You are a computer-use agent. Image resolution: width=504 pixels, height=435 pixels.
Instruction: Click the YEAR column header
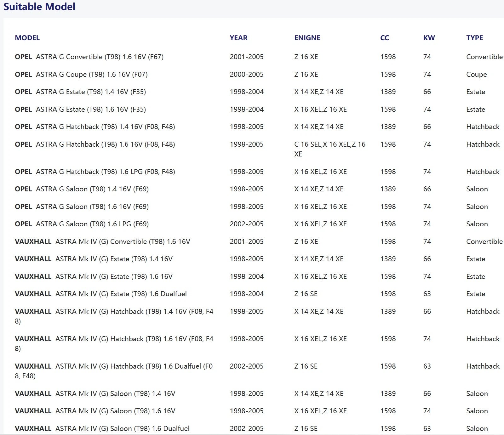click(x=238, y=38)
